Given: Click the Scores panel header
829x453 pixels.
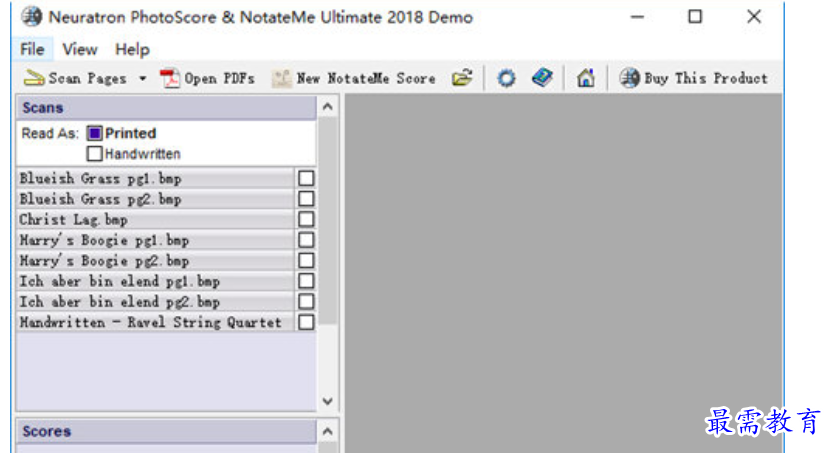Looking at the screenshot, I should click(167, 431).
